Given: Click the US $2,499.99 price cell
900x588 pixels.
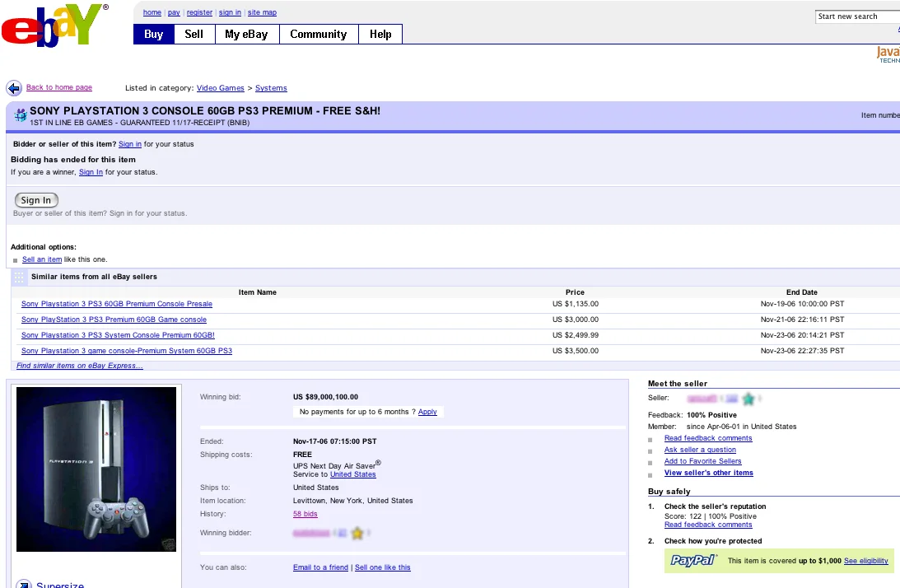Looking at the screenshot, I should pyautogui.click(x=575, y=335).
